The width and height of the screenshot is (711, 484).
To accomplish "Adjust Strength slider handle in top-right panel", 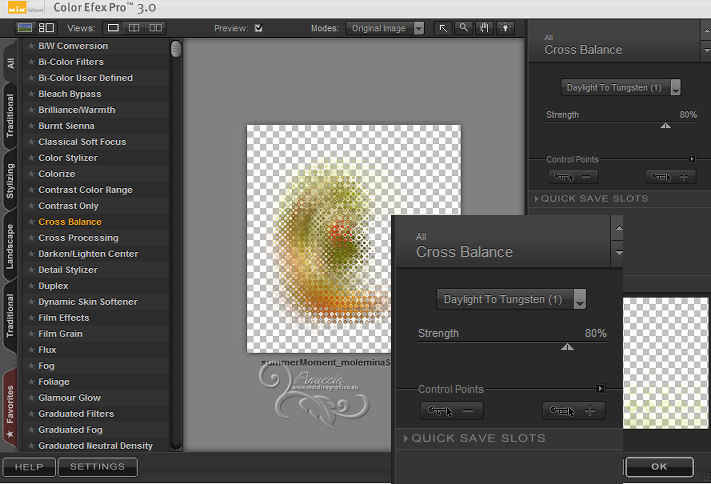I will (x=665, y=126).
